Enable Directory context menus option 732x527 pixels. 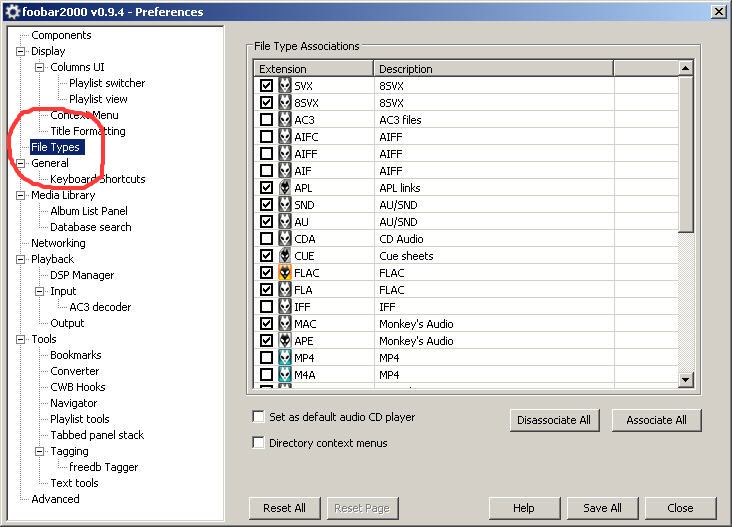pos(259,443)
